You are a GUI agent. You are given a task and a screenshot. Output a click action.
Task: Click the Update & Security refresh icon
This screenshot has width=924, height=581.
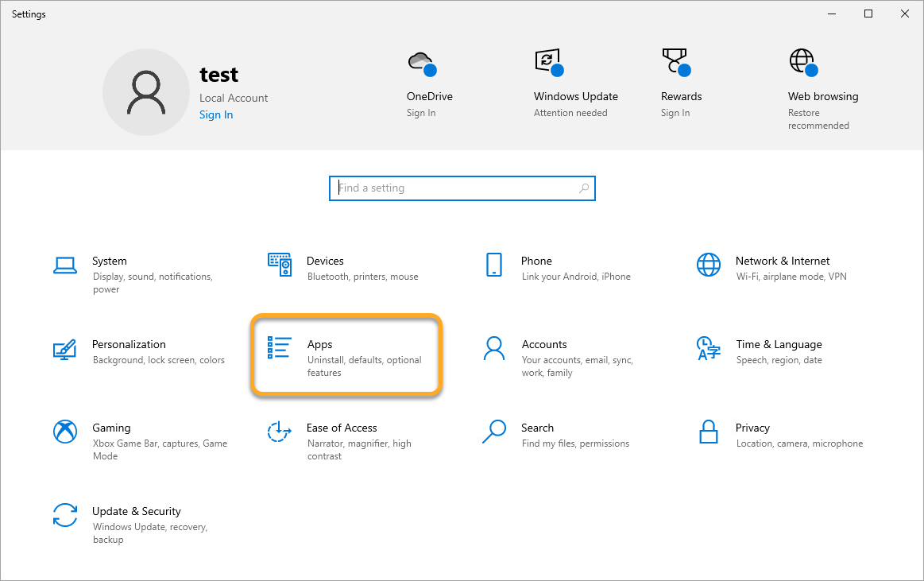pos(64,515)
